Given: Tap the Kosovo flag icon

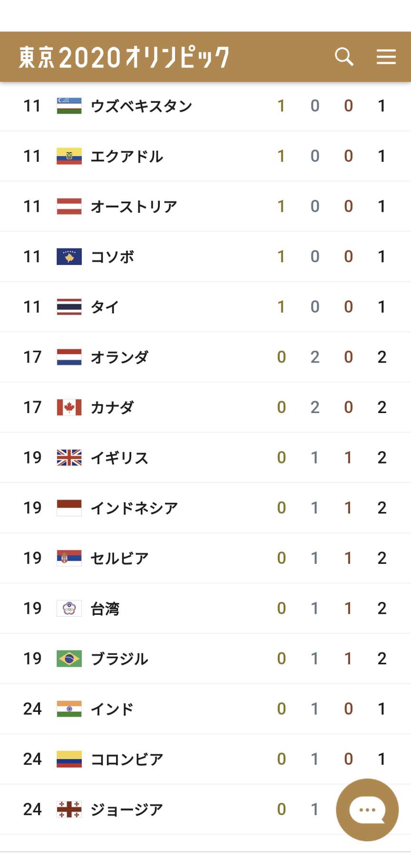Looking at the screenshot, I should [x=69, y=256].
